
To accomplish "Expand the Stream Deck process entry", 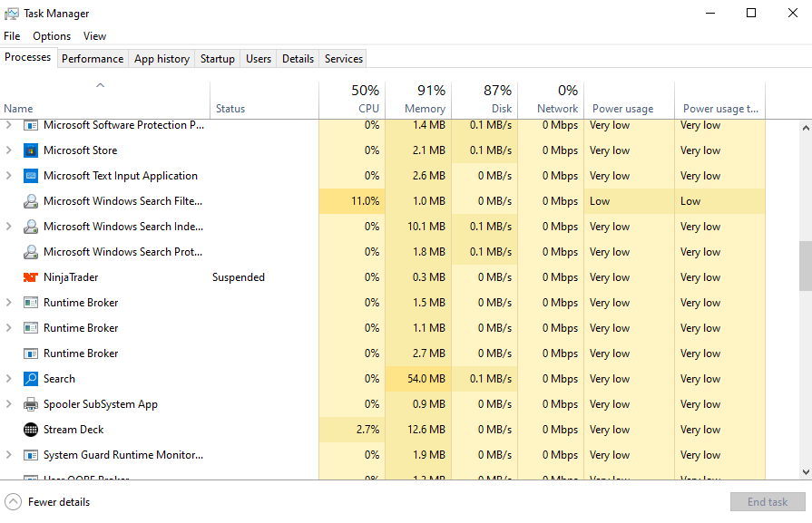I will coord(9,429).
